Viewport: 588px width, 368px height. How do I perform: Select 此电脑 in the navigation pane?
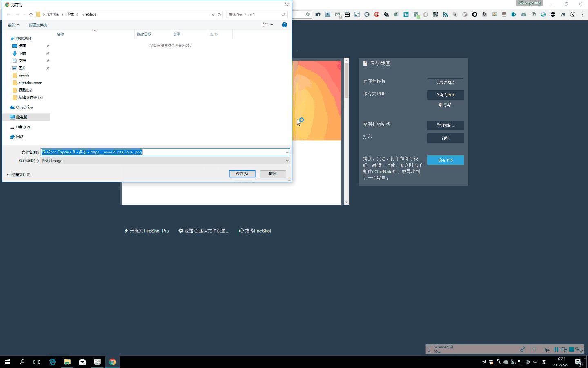[x=22, y=117]
